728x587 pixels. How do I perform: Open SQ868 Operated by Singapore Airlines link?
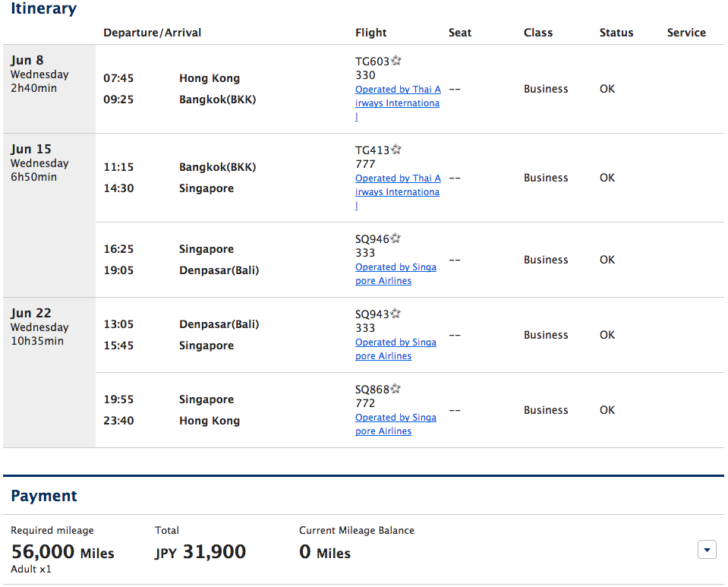point(396,424)
